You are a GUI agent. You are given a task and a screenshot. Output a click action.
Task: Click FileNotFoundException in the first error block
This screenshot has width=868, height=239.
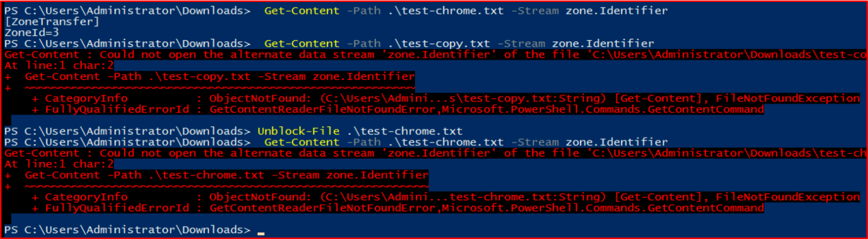pyautogui.click(x=787, y=99)
